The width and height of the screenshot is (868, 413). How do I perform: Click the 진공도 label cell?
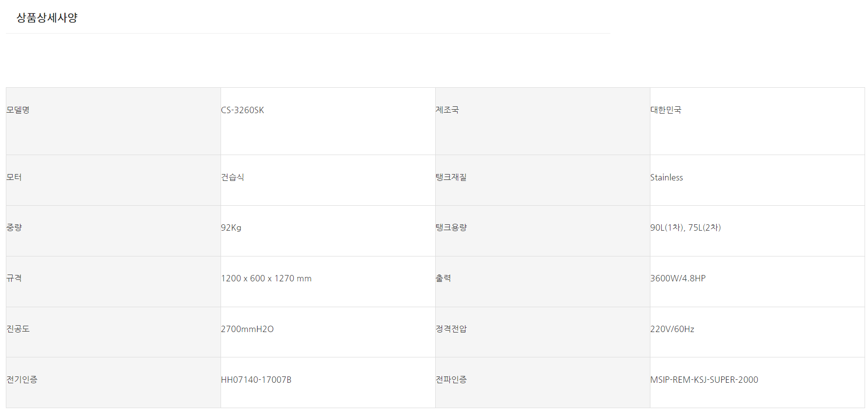pyautogui.click(x=18, y=329)
